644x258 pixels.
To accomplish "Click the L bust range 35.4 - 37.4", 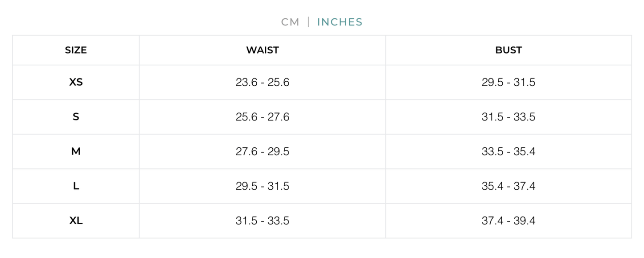I will coord(509,186).
